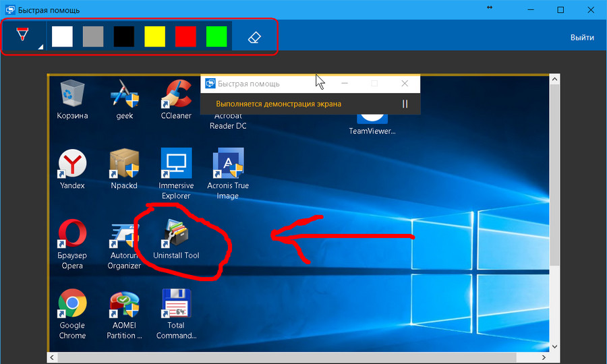Select the Immersive Explorer shortcut
607x364 pixels.
tap(176, 174)
